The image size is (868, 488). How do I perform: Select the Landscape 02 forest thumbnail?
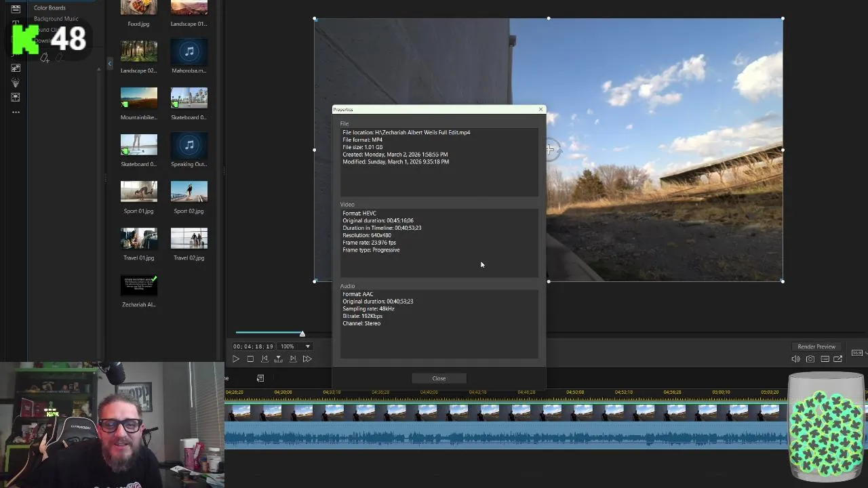coord(138,52)
